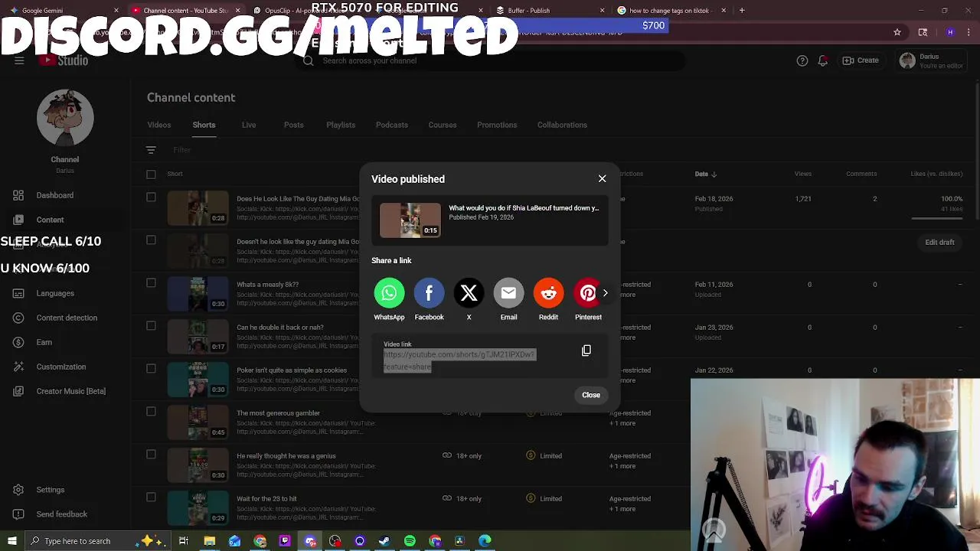980x551 pixels.
Task: Open the 'Wait for the 23 to hit' thumbnail
Action: [x=198, y=508]
